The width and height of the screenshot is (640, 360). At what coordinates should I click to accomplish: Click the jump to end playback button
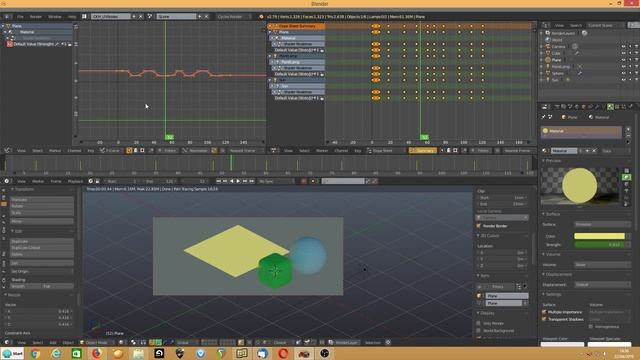pyautogui.click(x=252, y=181)
